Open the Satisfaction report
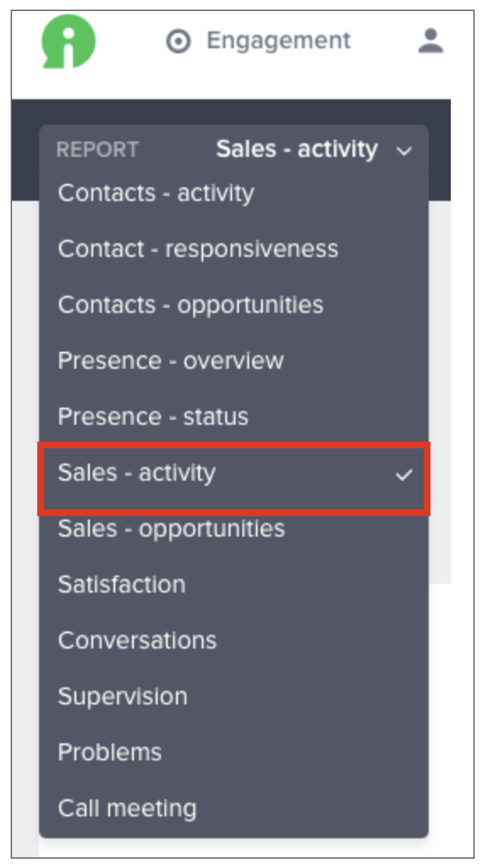 click(x=234, y=585)
